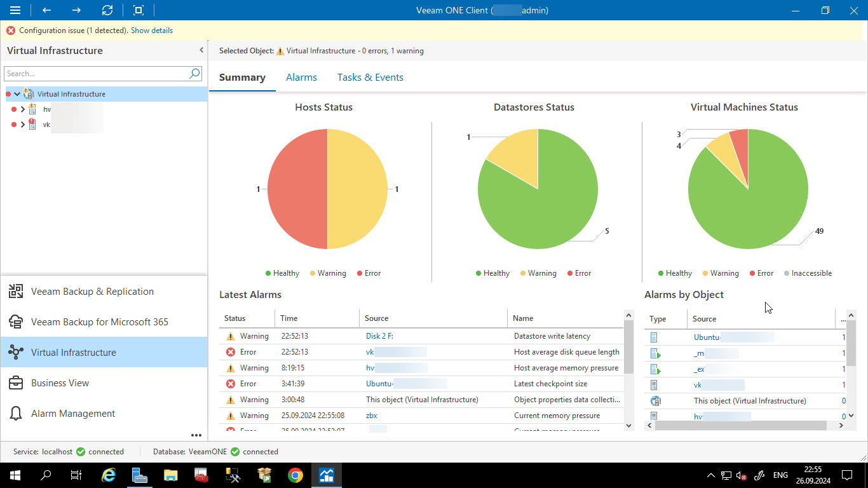Collapse the Virtual Infrastructure tree node
The height and width of the screenshot is (488, 868).
point(17,94)
